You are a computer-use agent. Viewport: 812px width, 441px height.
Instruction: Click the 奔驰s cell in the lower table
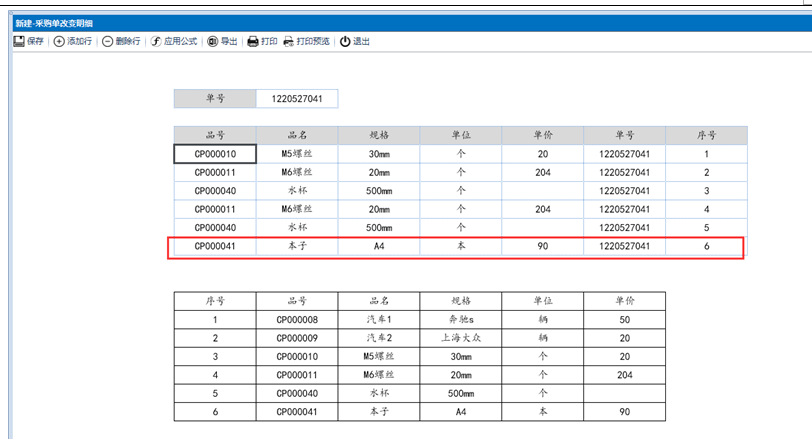point(461,320)
